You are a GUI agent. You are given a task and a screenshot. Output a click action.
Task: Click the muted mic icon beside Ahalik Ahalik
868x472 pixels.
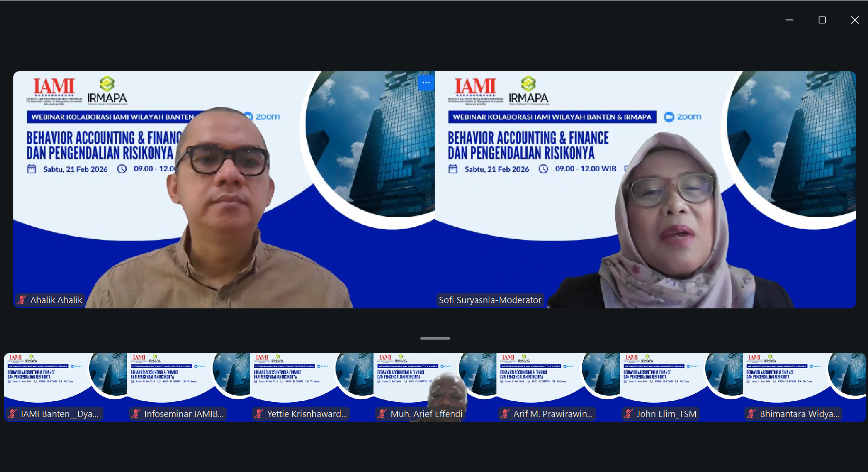pos(22,300)
